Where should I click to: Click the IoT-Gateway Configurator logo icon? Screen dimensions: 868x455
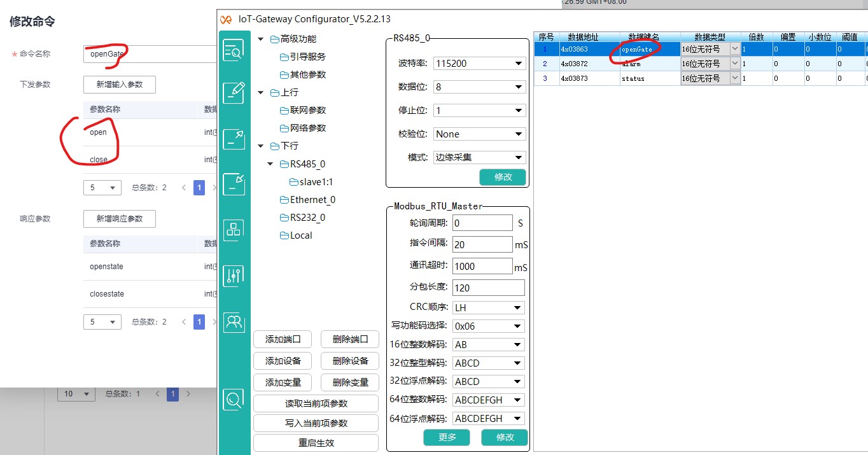coord(225,19)
